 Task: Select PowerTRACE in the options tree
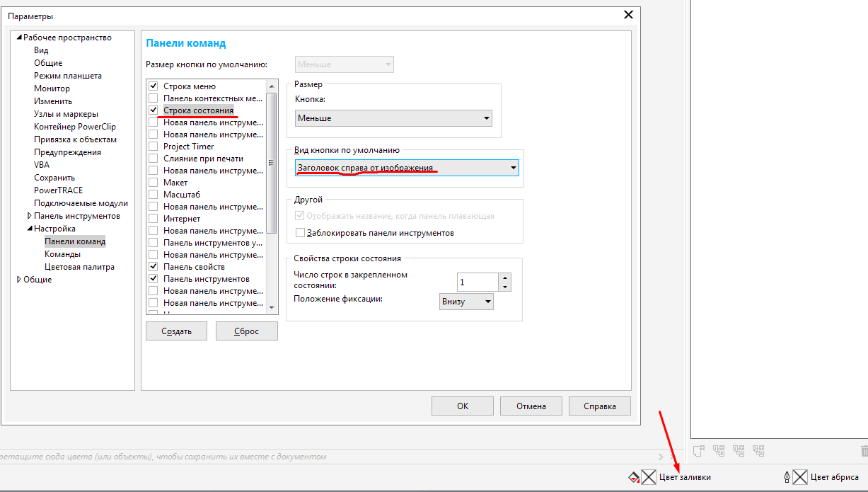(58, 190)
